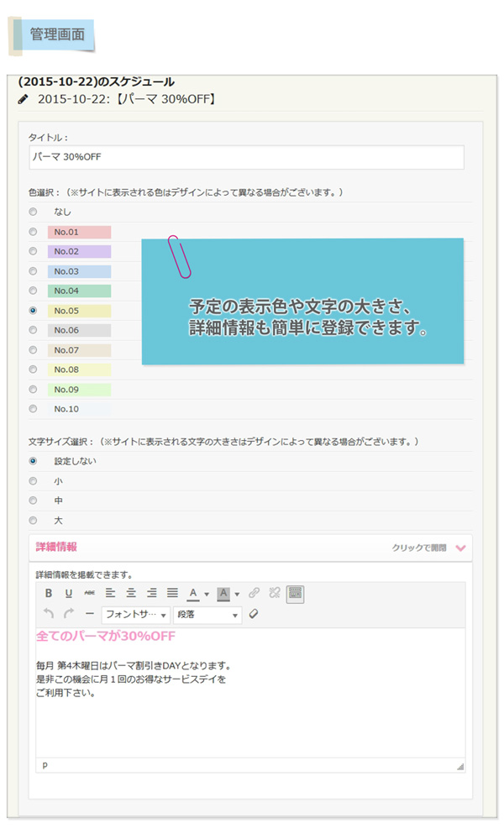Select the なし color radio button
Screen dimensions: 504x834
tap(34, 212)
